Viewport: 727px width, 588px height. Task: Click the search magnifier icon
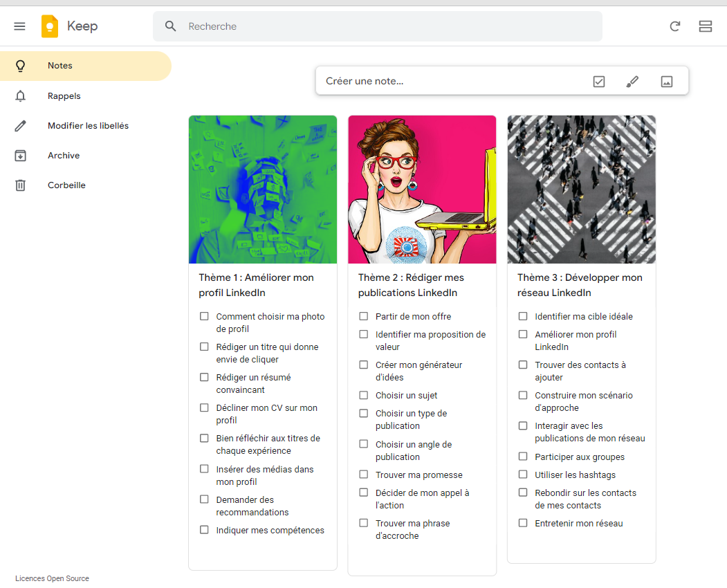click(171, 26)
